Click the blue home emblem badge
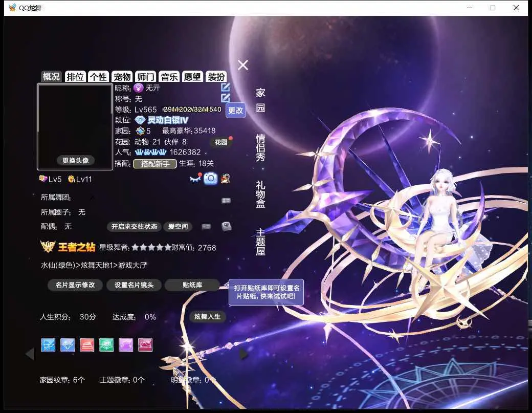The width and height of the screenshot is (532, 413). click(48, 345)
